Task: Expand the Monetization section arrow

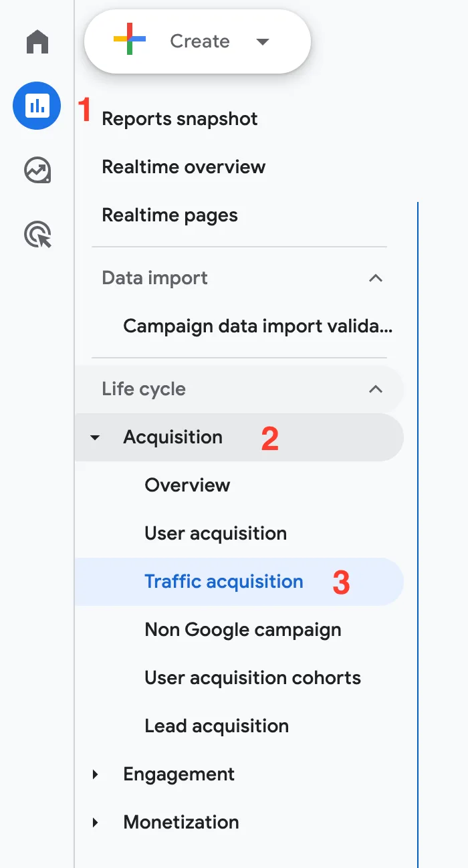Action: [x=95, y=823]
